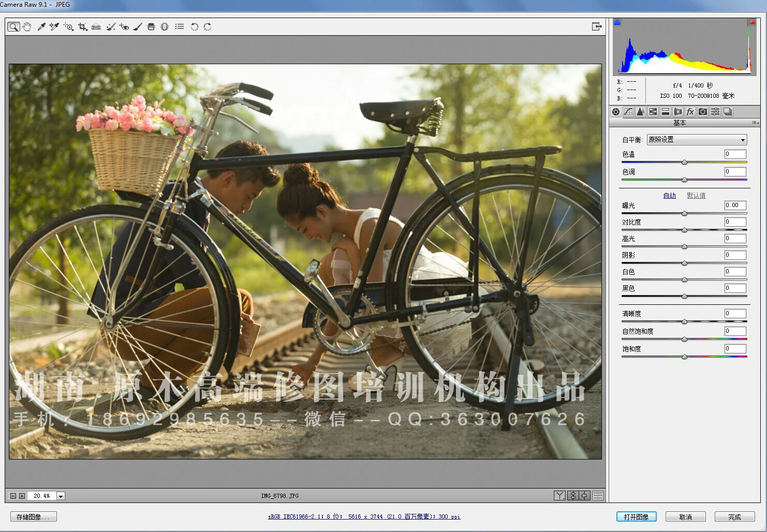Adjust the 对比度 contrast slider

(684, 230)
